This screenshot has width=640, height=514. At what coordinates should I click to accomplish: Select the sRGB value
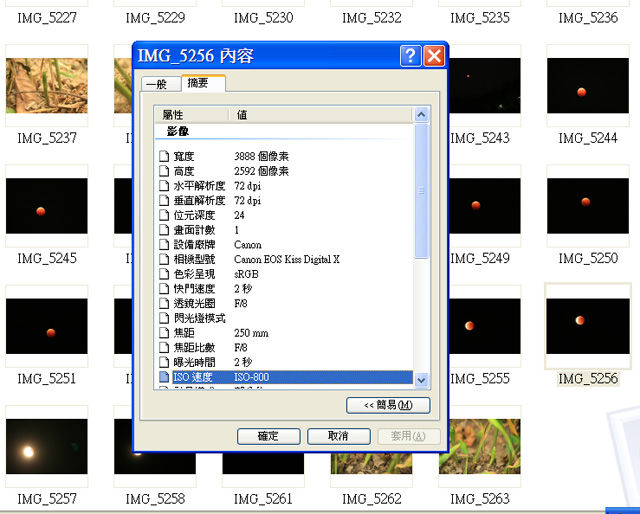pos(246,274)
